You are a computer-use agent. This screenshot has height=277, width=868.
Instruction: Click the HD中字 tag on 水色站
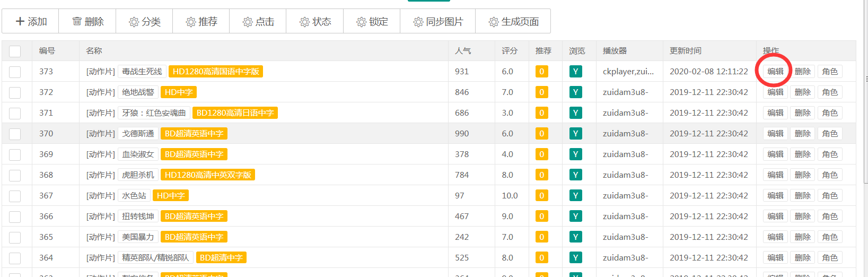click(x=171, y=196)
